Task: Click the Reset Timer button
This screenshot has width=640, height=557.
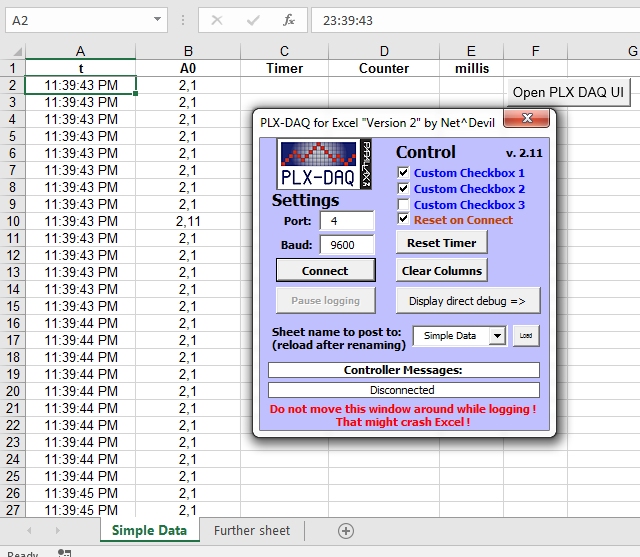Action: click(442, 243)
